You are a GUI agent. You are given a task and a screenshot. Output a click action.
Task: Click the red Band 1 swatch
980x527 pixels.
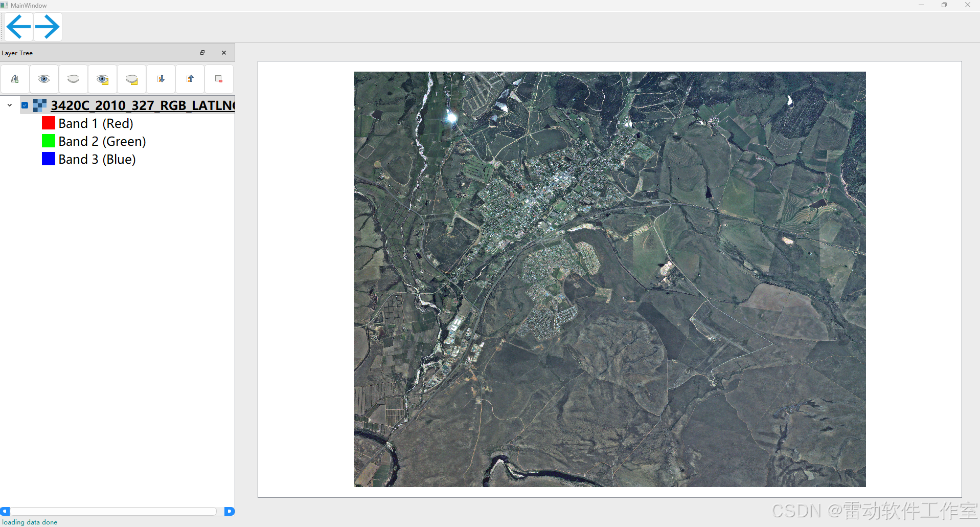tap(49, 123)
